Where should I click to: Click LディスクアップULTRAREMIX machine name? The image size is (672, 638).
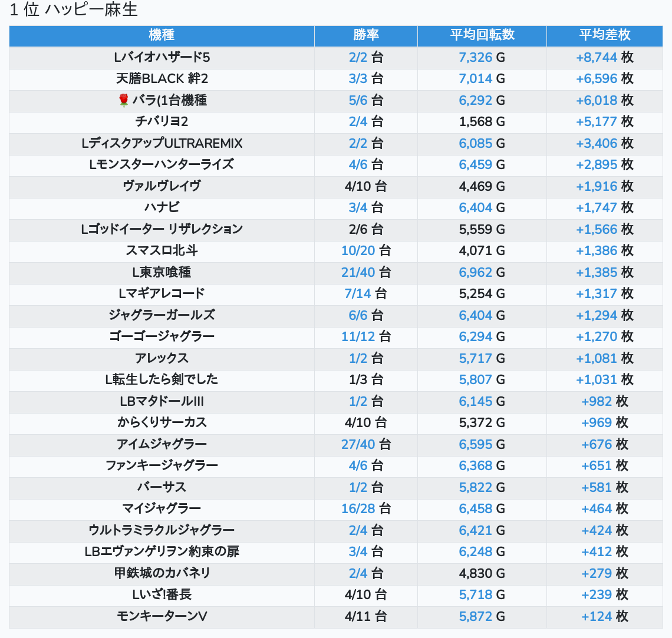162,143
